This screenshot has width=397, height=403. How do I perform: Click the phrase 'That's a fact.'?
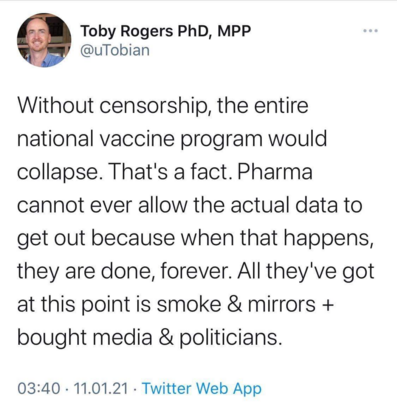pyautogui.click(x=170, y=172)
